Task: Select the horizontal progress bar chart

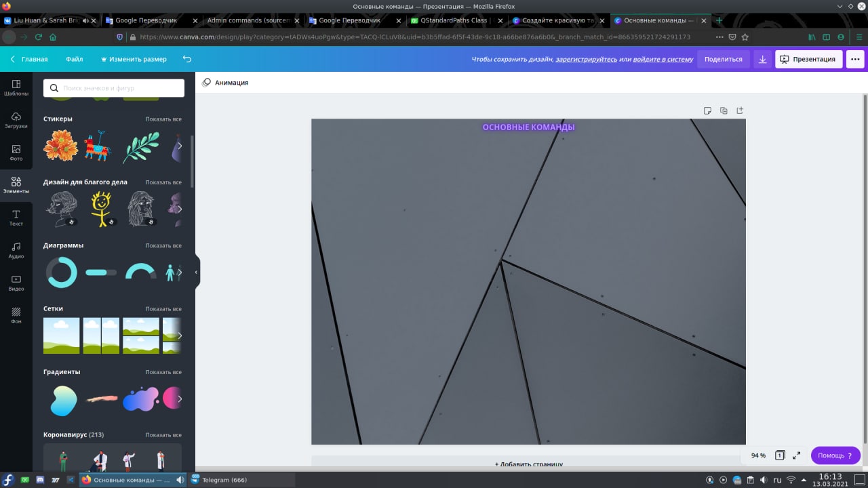Action: (x=101, y=272)
